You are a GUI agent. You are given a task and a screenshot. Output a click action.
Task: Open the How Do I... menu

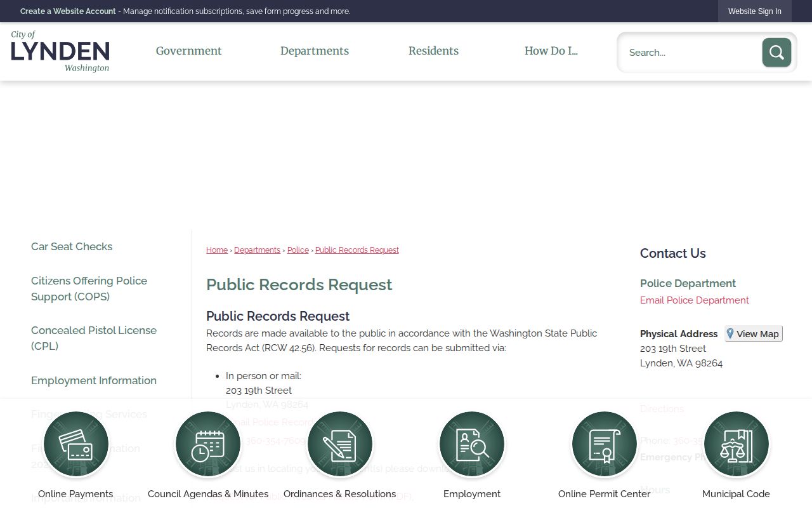click(551, 51)
